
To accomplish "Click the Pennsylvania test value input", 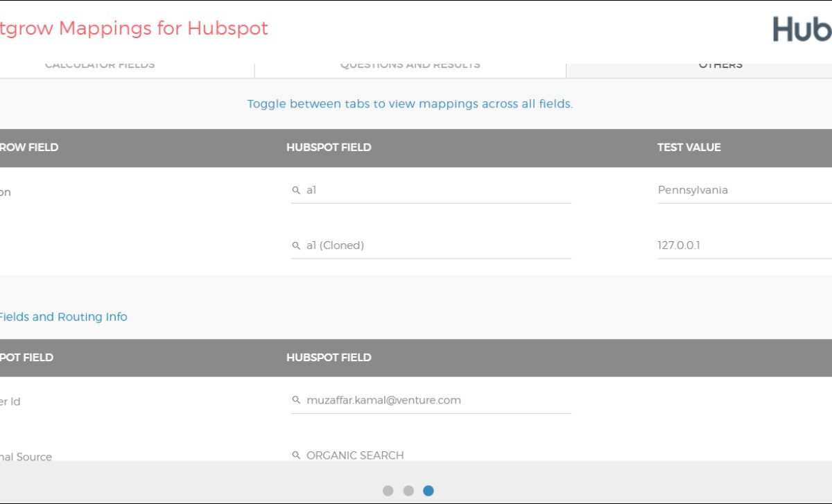I will click(742, 190).
